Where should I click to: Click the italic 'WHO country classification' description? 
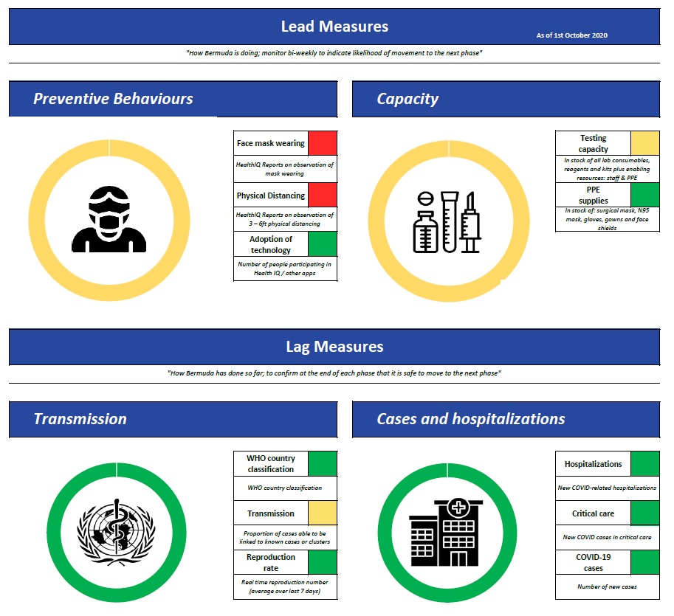284,488
